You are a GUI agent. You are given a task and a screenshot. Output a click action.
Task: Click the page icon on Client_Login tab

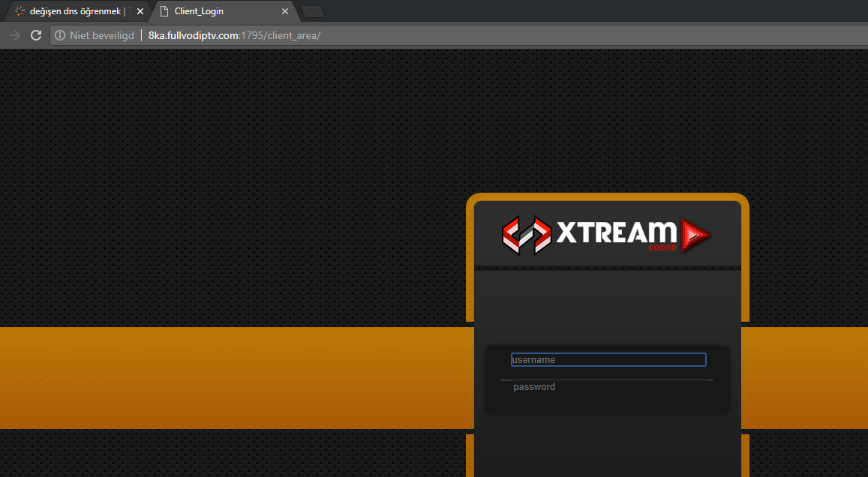click(x=164, y=11)
